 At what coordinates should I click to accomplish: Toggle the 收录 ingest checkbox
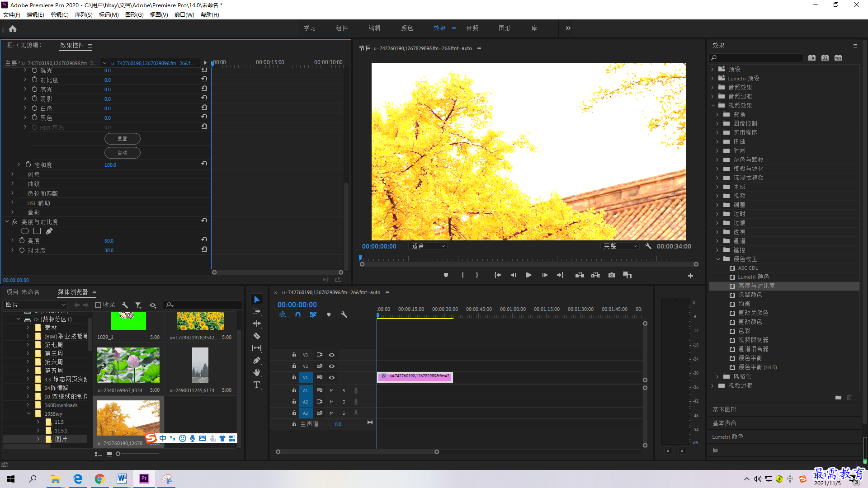click(98, 305)
